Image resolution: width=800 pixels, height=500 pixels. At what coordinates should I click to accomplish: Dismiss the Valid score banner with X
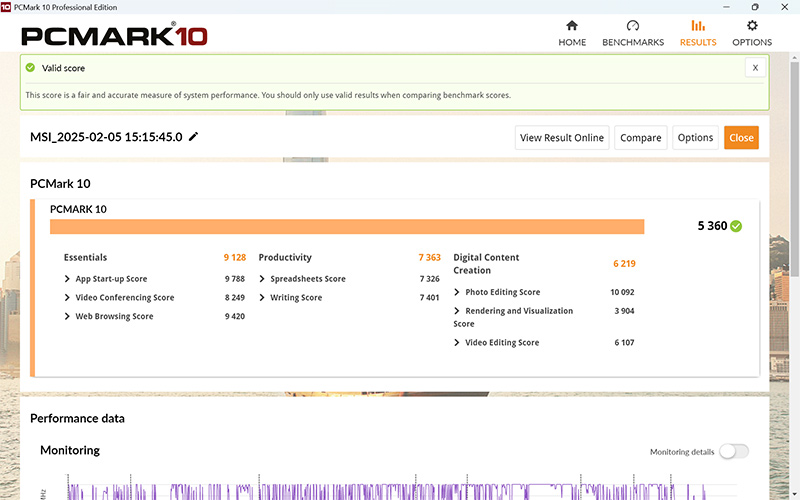click(755, 67)
